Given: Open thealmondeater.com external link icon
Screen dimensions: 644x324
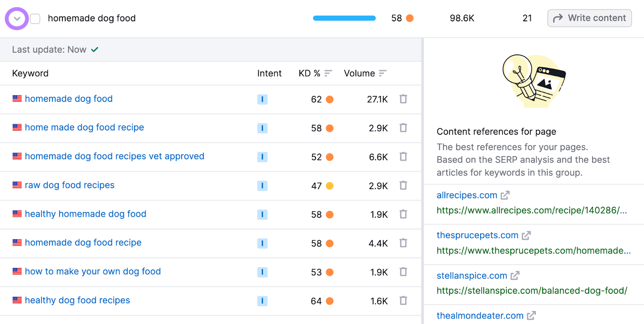Looking at the screenshot, I should coord(531,316).
